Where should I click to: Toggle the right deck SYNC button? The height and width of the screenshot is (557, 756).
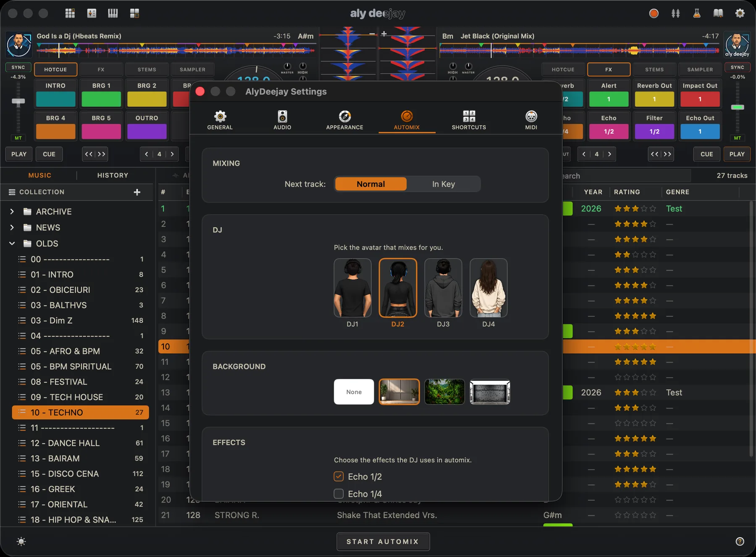point(738,67)
